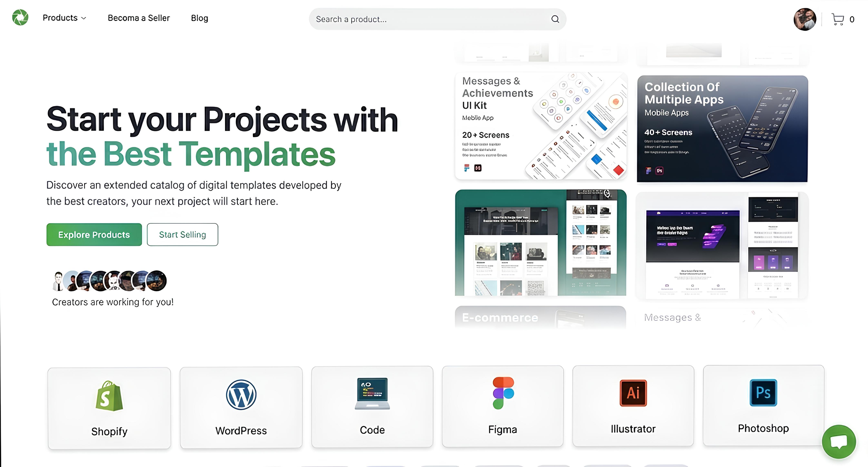Open Collection Of Multiple Apps card

click(x=722, y=129)
